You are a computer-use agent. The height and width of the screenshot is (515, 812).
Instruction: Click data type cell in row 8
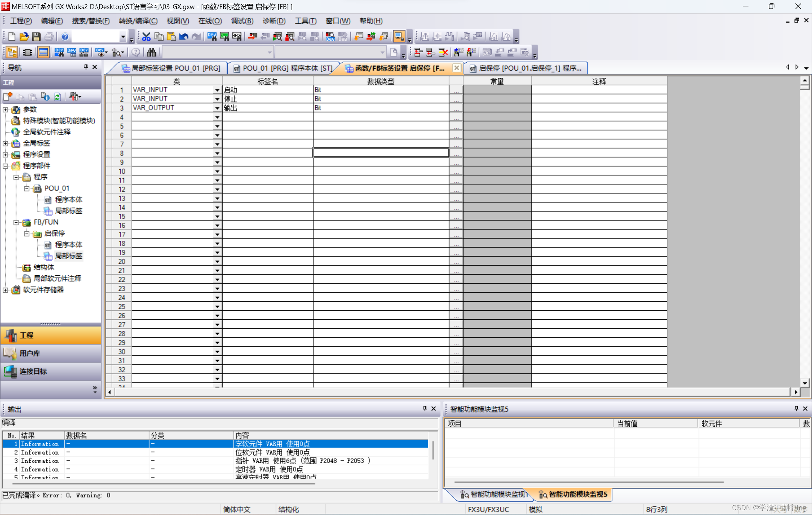pyautogui.click(x=380, y=153)
